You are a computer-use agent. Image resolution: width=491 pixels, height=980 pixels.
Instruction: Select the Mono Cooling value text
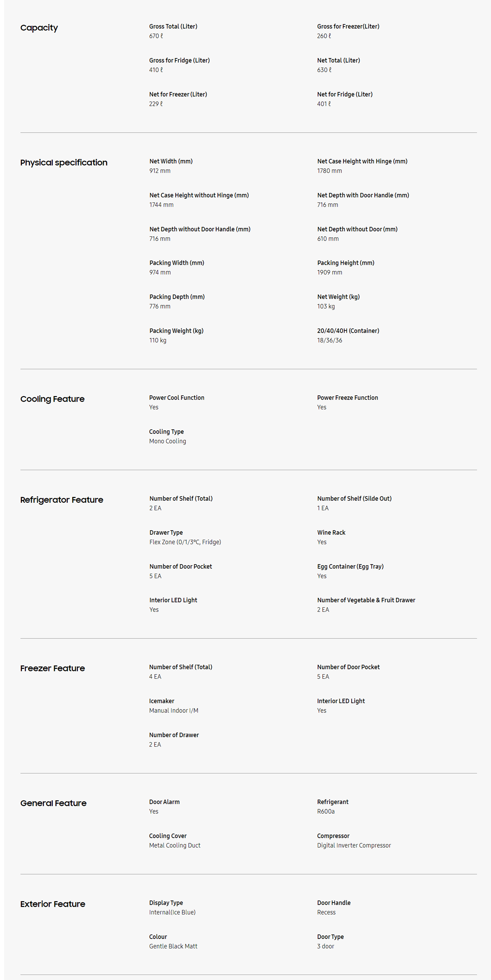[x=167, y=441]
